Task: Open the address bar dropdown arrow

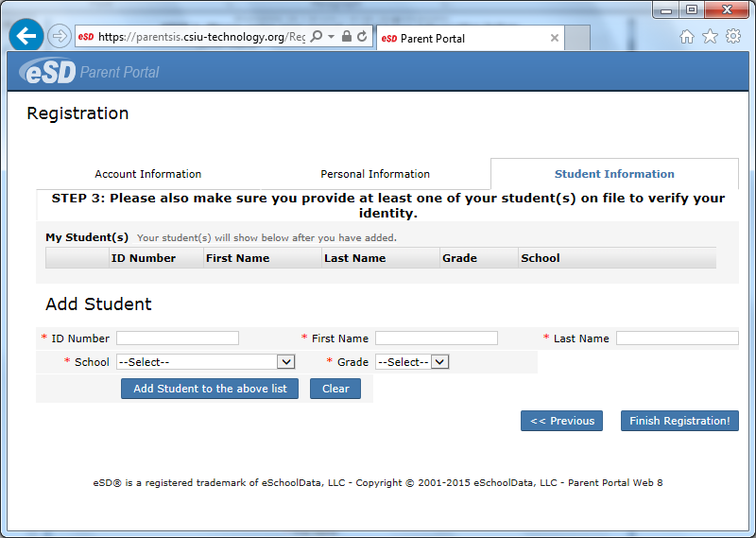Action: pos(332,36)
